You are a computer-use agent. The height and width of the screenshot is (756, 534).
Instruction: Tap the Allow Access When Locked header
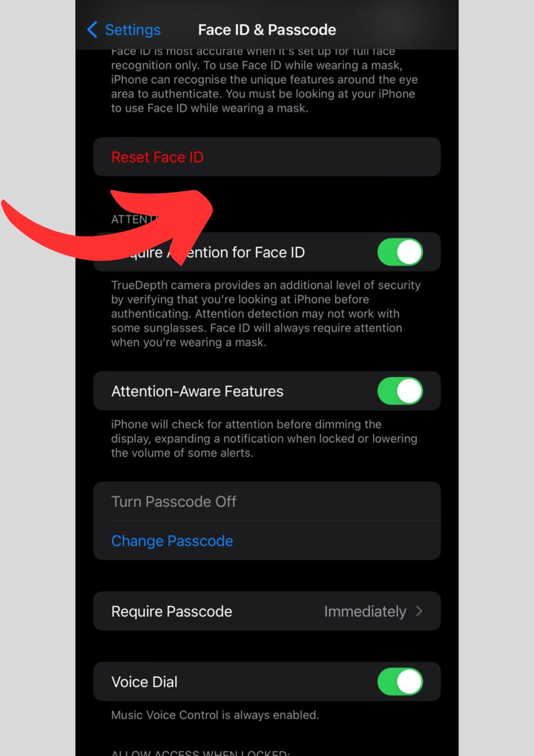(x=200, y=752)
